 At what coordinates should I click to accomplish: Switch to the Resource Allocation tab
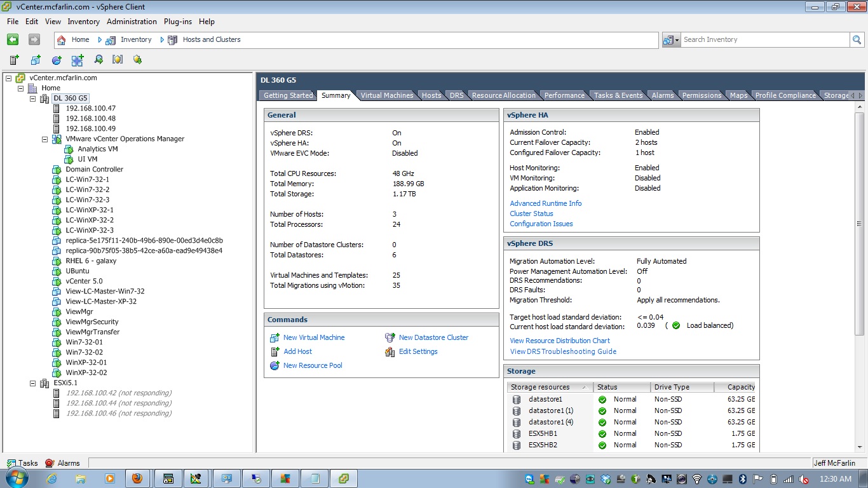(504, 95)
